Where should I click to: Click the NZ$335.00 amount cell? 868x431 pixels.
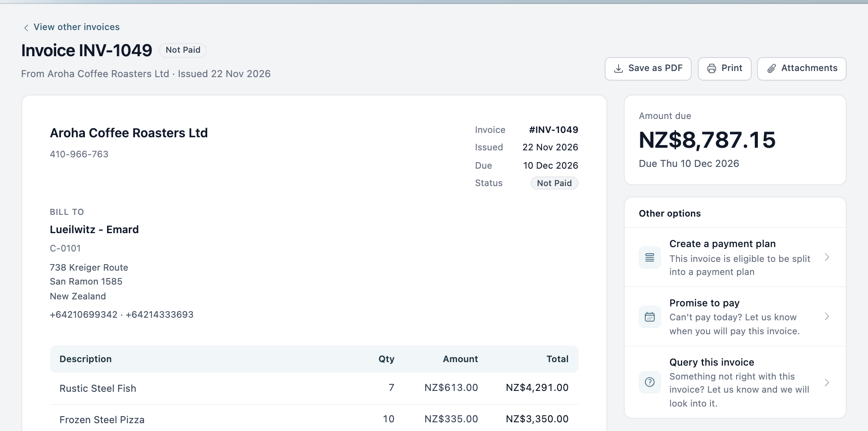451,419
